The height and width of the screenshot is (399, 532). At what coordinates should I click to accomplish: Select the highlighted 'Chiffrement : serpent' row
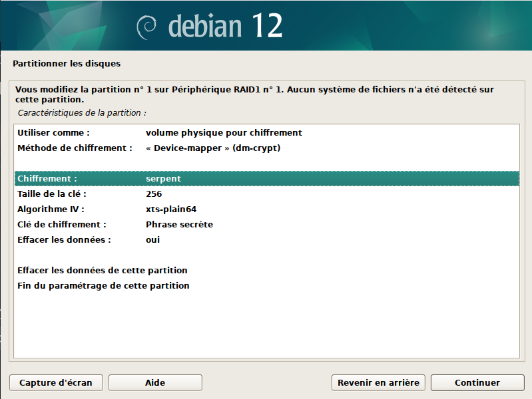[x=267, y=179]
